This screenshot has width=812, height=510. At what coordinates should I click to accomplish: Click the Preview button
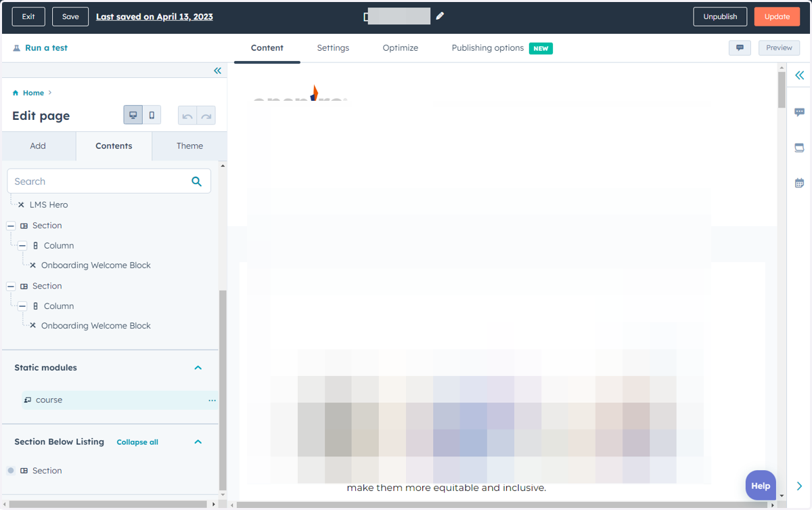point(780,48)
